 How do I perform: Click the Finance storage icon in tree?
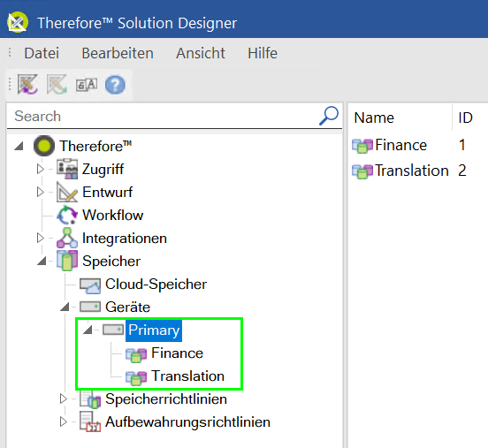coord(136,354)
